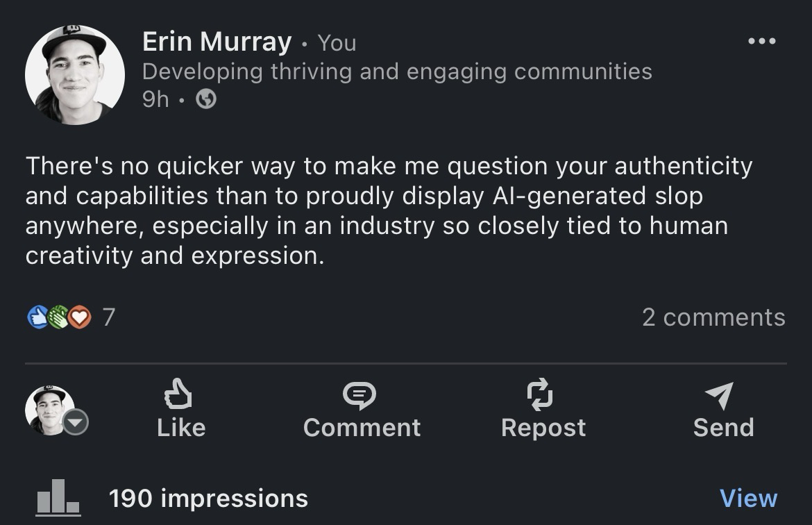The width and height of the screenshot is (812, 525).
Task: Click the Comment speech bubble icon
Action: click(x=360, y=396)
